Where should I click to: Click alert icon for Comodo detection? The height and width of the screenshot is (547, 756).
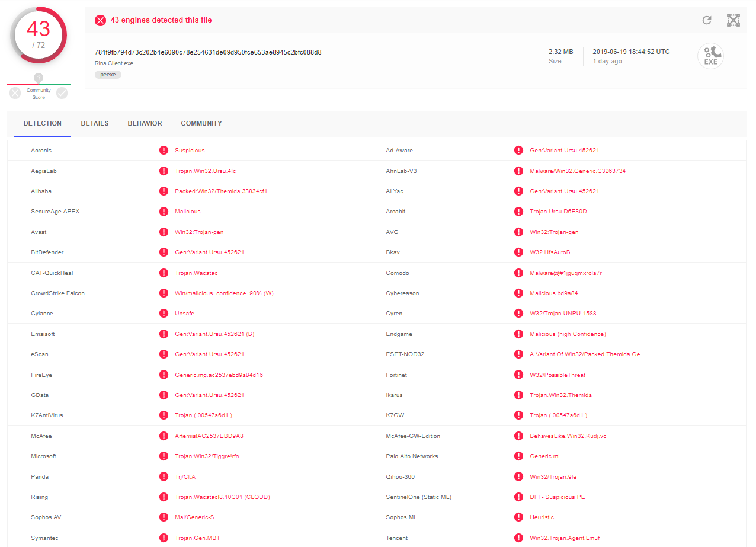[x=518, y=273]
